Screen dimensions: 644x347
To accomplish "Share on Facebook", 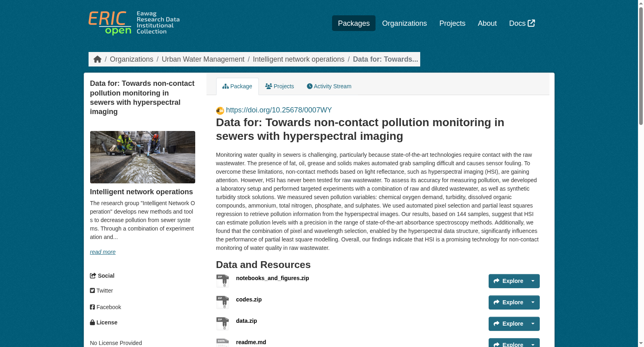I will pos(105,307).
